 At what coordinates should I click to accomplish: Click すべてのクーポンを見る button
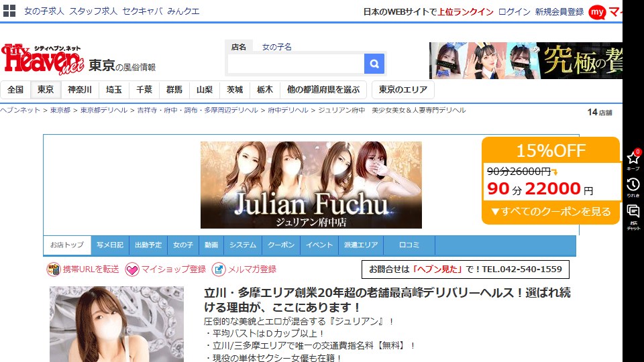pos(551,212)
